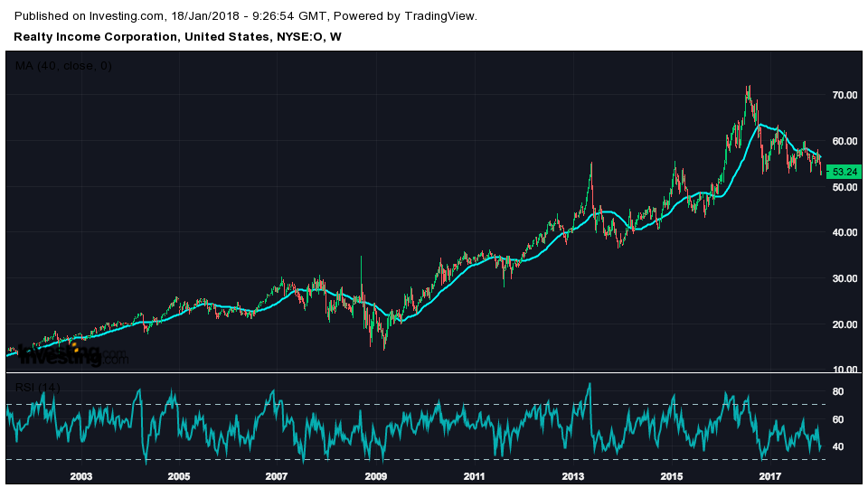Click the 10.00 price axis label
Image resolution: width=868 pixels, height=488 pixels.
(x=844, y=369)
